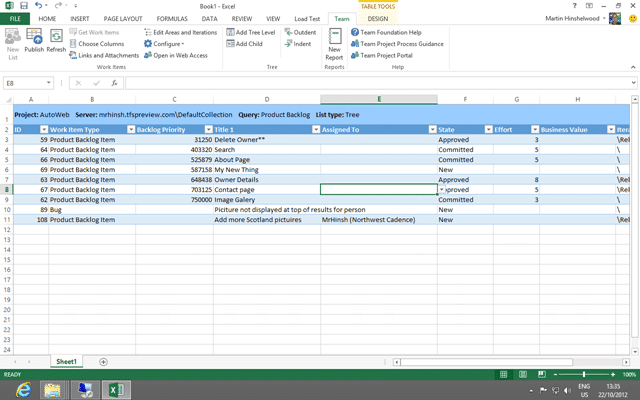Switch to the REVIEW tab

click(242, 19)
